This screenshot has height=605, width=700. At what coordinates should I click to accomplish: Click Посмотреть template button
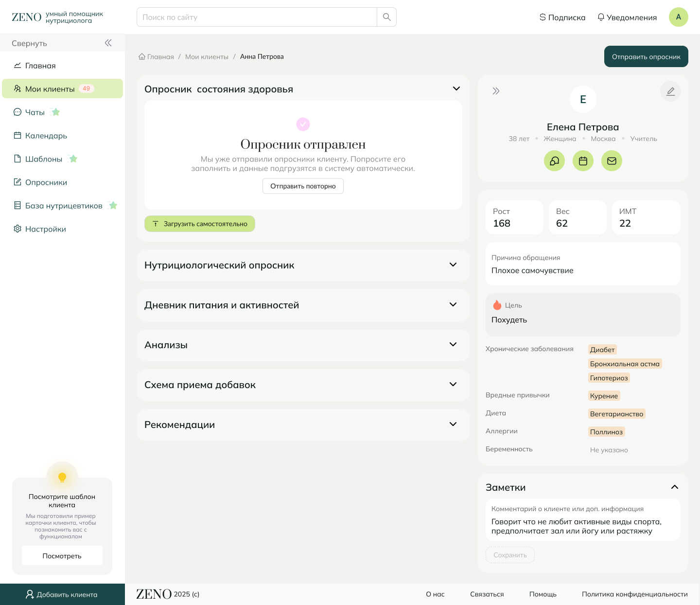click(62, 555)
